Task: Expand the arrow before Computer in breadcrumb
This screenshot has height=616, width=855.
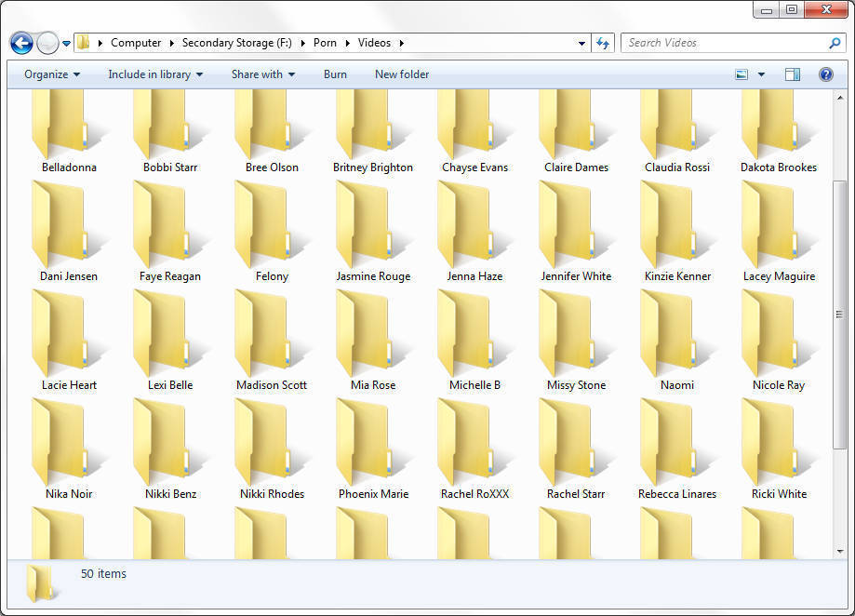Action: click(100, 43)
